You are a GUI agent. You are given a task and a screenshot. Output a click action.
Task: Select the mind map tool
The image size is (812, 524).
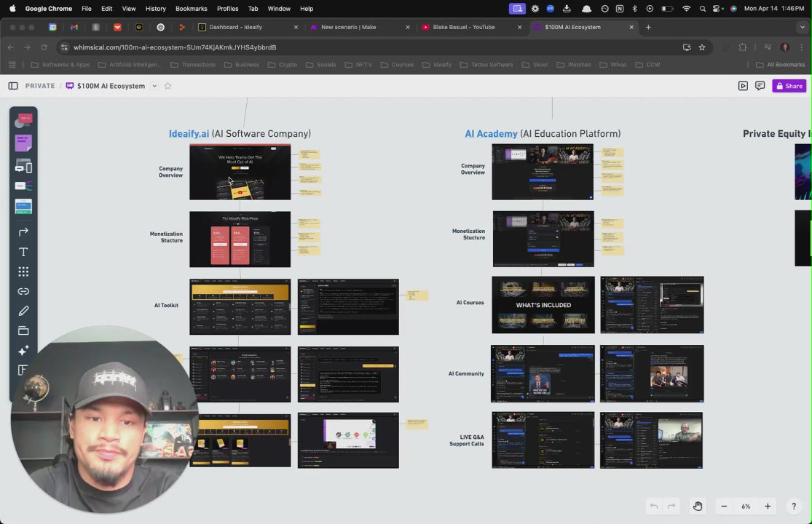(23, 186)
